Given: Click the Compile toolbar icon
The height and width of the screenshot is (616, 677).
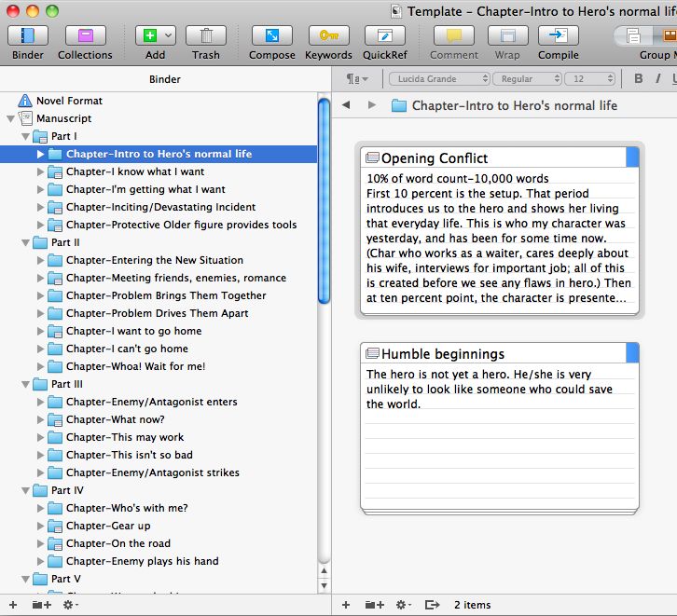Looking at the screenshot, I should coord(559,35).
